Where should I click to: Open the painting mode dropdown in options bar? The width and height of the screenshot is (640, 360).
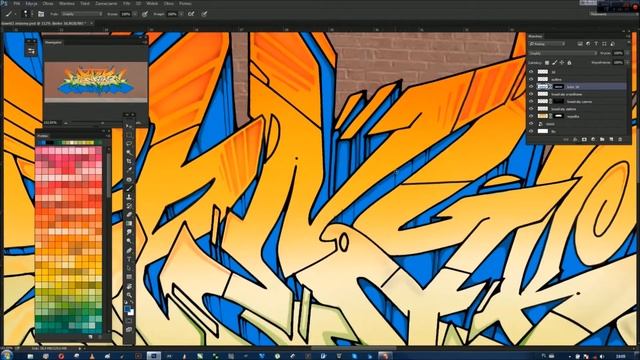pos(82,14)
